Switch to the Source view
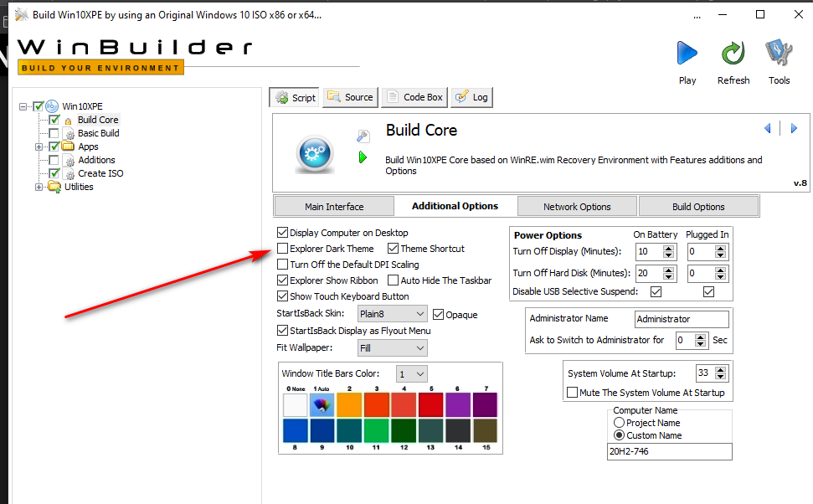Image resolution: width=813 pixels, height=504 pixels. (351, 97)
